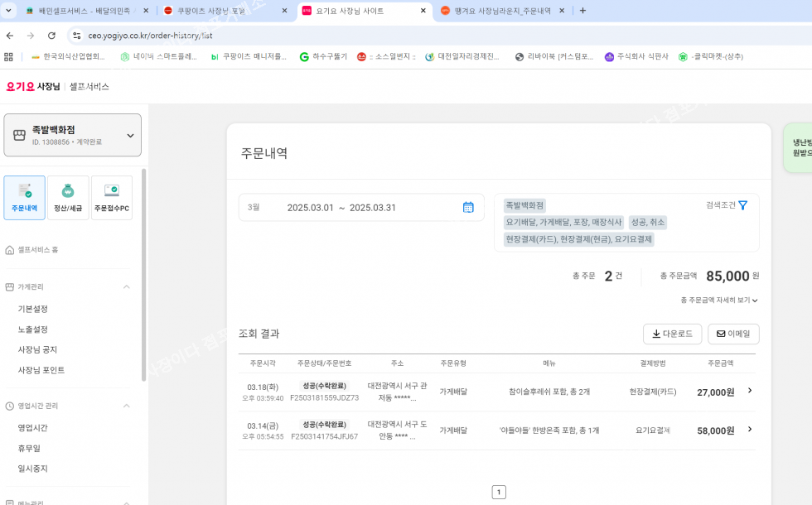Expand the 족발백화점 store selector dropdown
The height and width of the screenshot is (505, 812).
[130, 136]
